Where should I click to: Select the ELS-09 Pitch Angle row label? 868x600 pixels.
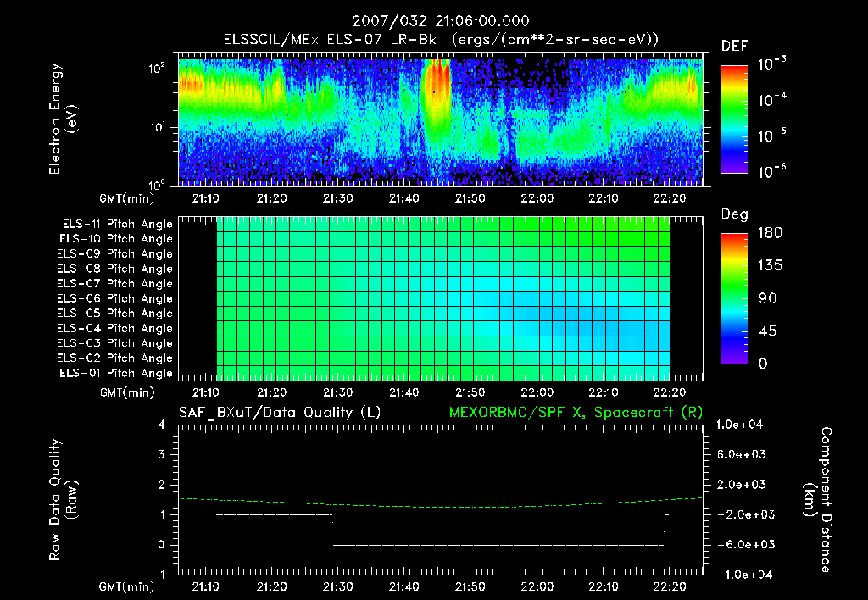pos(115,254)
